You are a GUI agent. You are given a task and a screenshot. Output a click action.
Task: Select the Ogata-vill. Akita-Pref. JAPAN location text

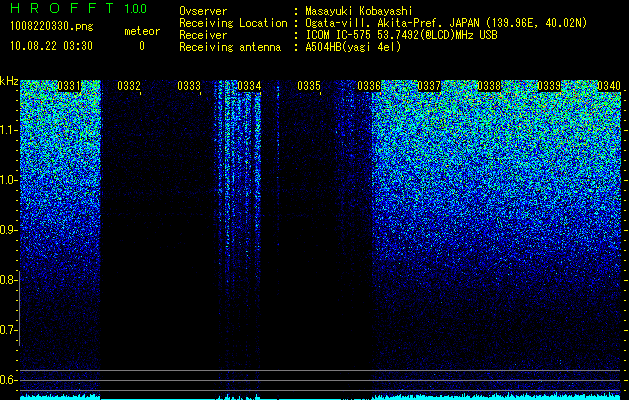click(x=447, y=23)
